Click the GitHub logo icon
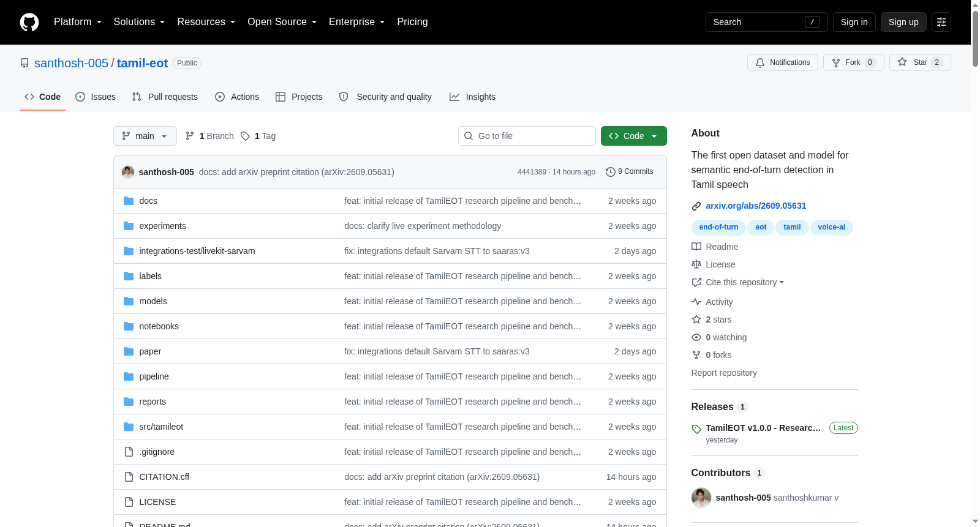 (x=29, y=22)
